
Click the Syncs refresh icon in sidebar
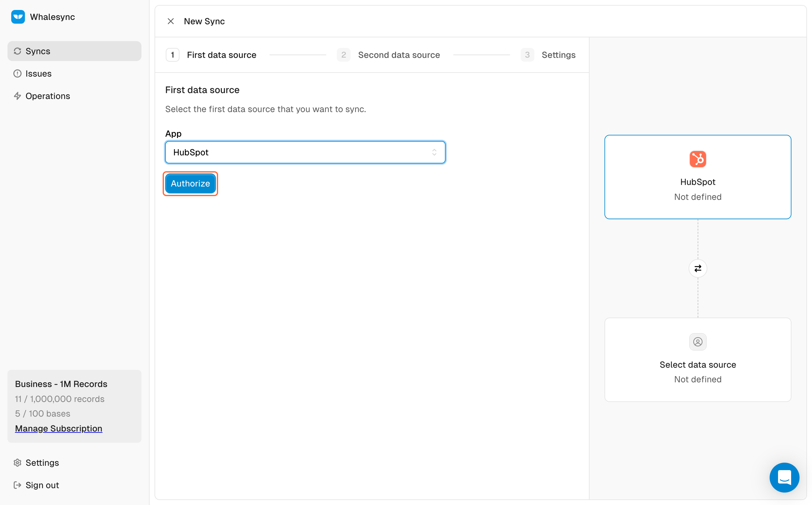point(17,51)
